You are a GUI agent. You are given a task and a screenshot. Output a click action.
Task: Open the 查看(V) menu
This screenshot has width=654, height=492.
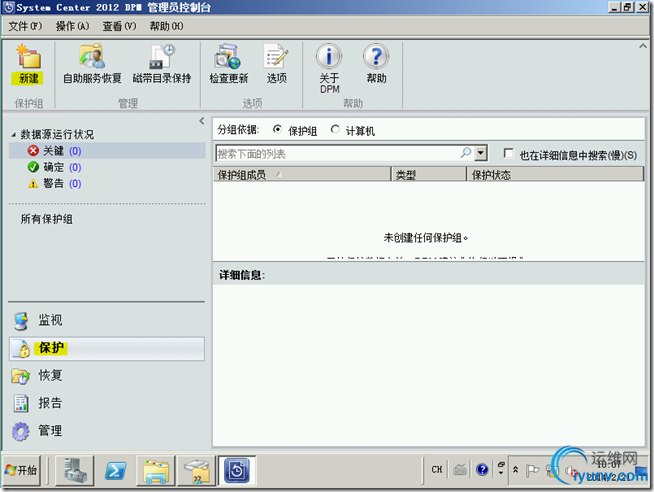[119, 26]
